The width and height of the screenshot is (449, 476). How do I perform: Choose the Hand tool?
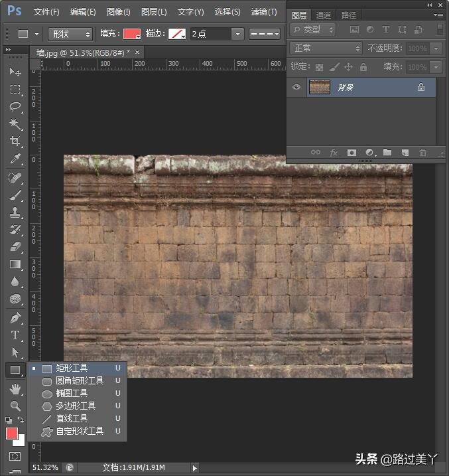coord(15,389)
